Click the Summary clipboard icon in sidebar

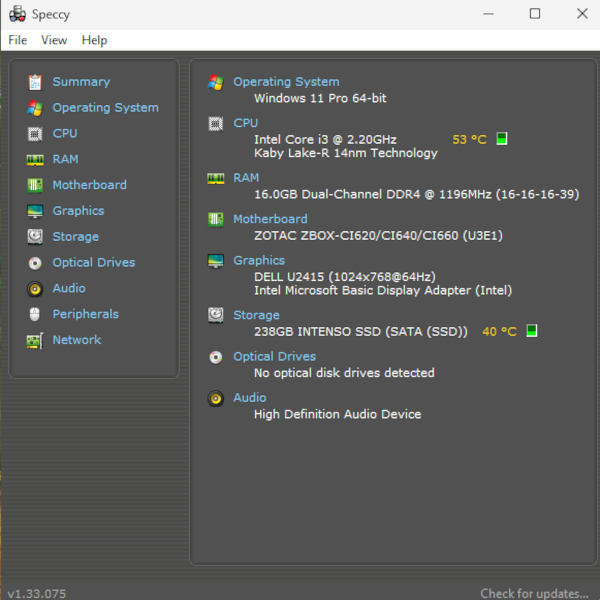35,82
